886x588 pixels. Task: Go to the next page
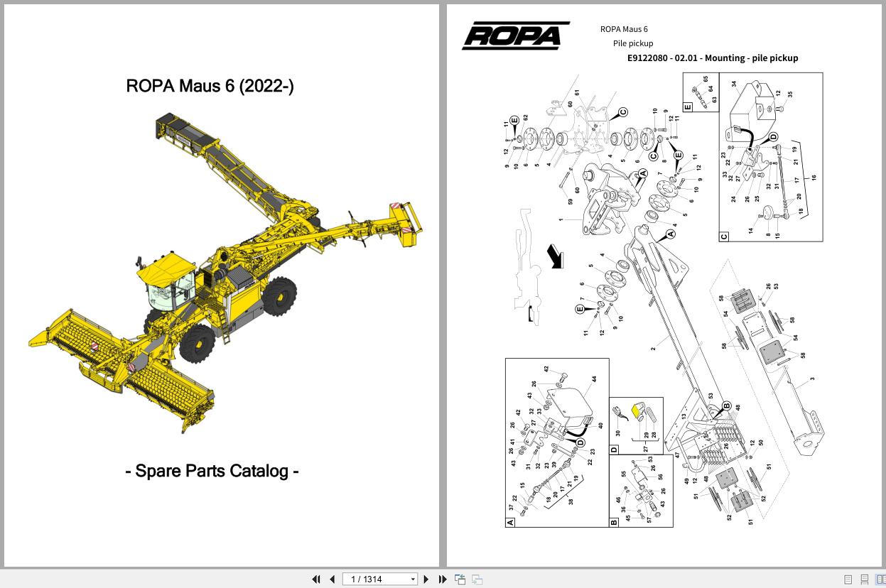click(426, 579)
